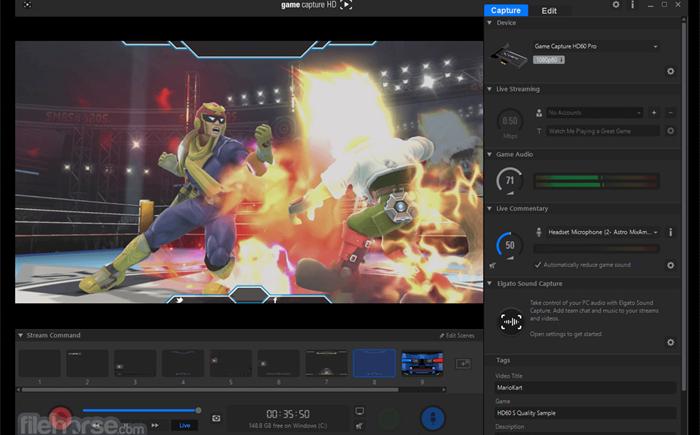Screen dimensions: 700x435
Task: Collapse the Elgato Sound Capture section
Action: (489, 283)
